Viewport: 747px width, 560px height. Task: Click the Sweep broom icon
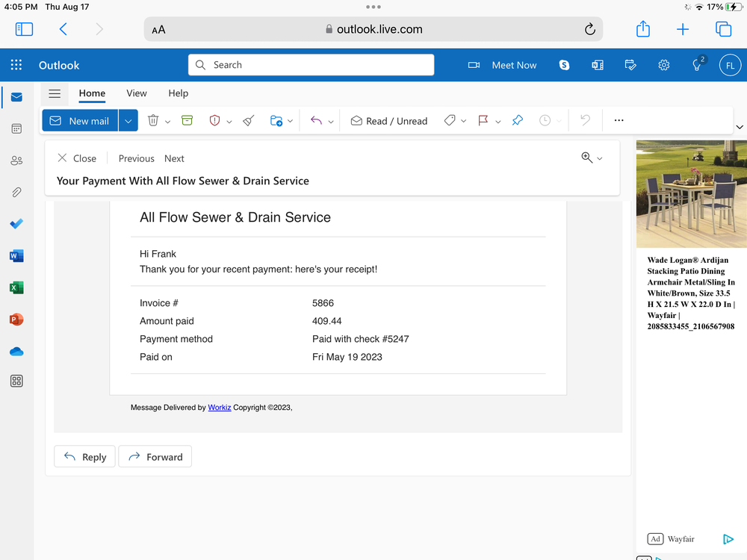(x=249, y=120)
